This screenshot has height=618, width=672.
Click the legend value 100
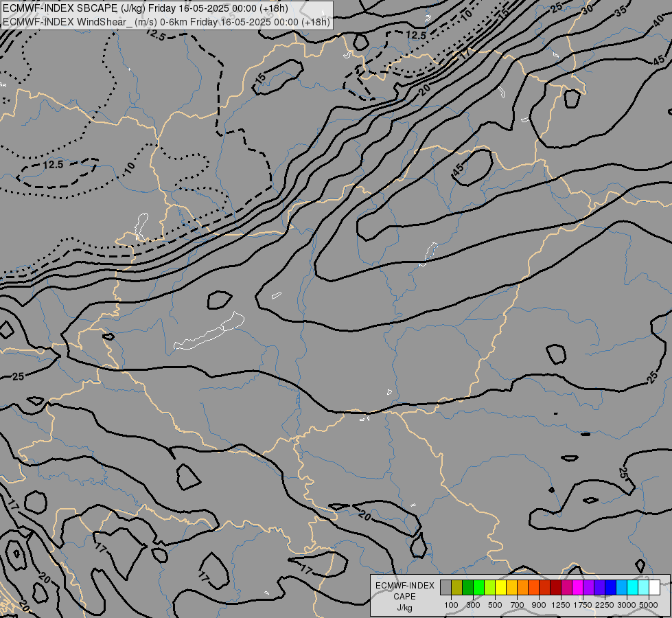pos(451,605)
